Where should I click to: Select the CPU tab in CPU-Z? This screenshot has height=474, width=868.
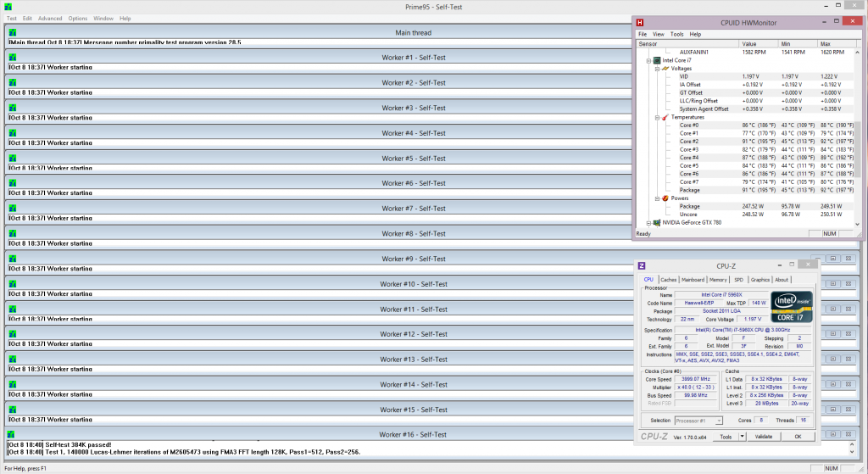[x=648, y=280]
